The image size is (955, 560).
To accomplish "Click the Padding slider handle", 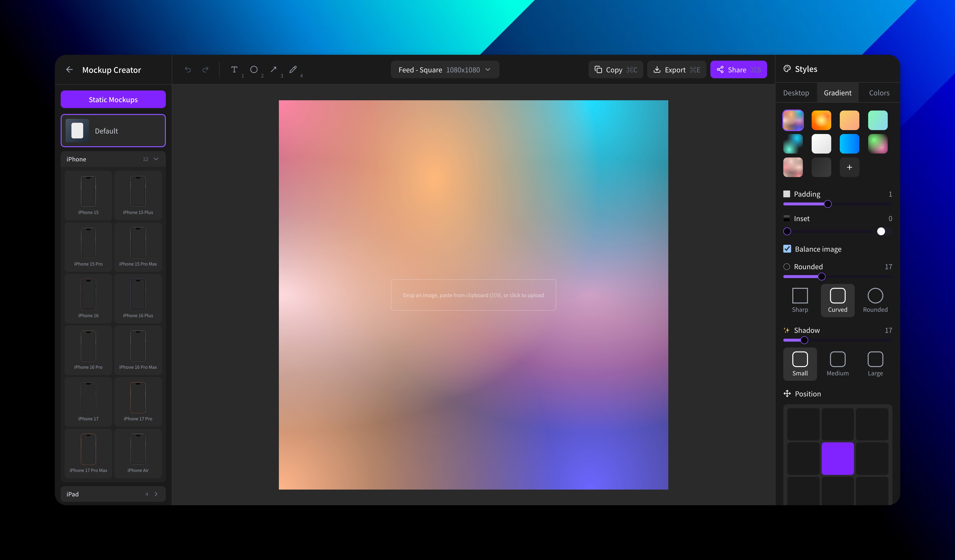I will pos(828,204).
